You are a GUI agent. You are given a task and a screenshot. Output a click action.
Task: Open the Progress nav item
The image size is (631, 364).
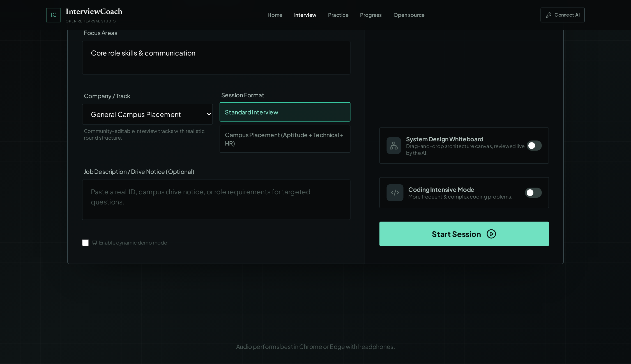(371, 15)
